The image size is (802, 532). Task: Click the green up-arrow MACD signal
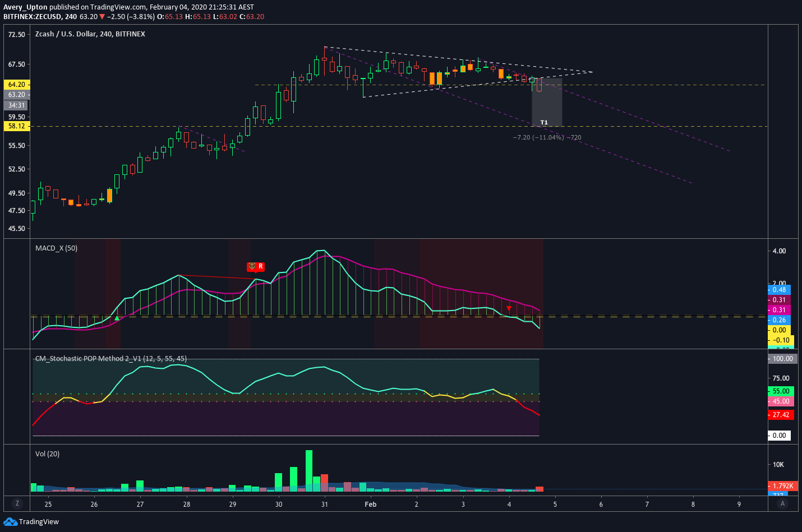point(117,318)
